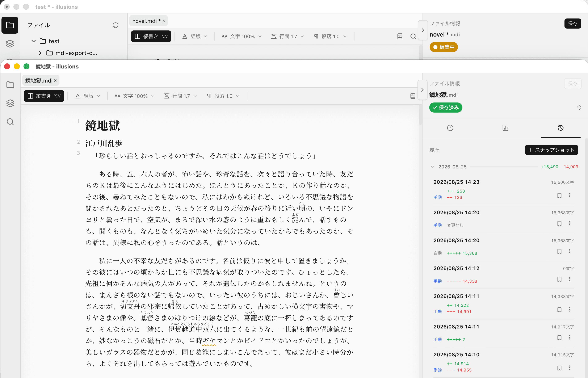This screenshot has height=378, width=588.
Task: Click the スナップショット button
Action: tap(551, 150)
